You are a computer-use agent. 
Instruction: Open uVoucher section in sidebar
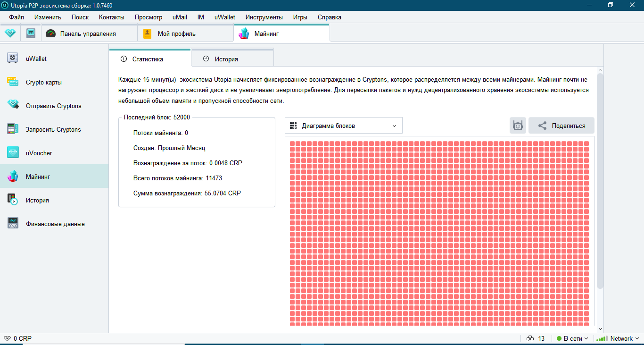tap(54, 153)
